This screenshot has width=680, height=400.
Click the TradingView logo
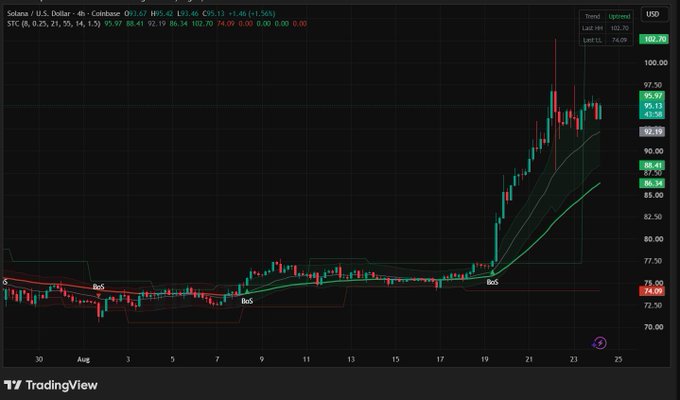point(51,385)
